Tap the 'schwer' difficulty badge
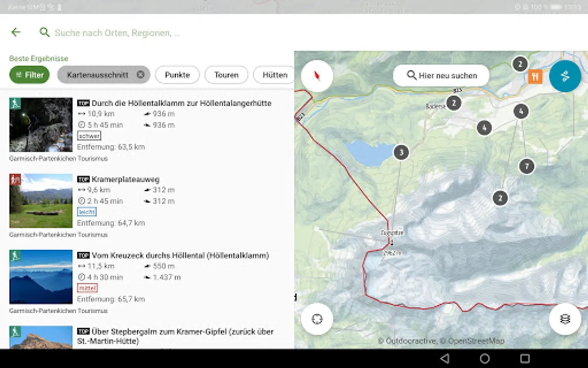Viewport: 588px width, 368px height. click(89, 136)
